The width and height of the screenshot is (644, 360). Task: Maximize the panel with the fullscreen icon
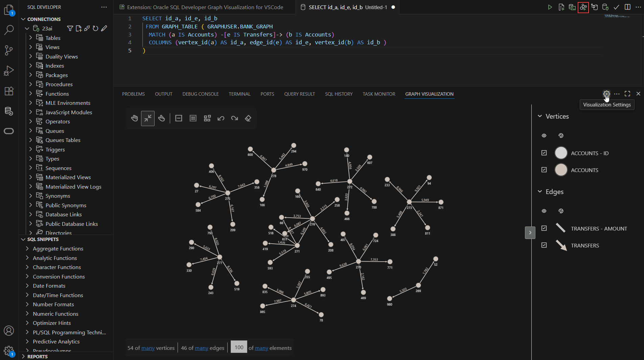(627, 94)
